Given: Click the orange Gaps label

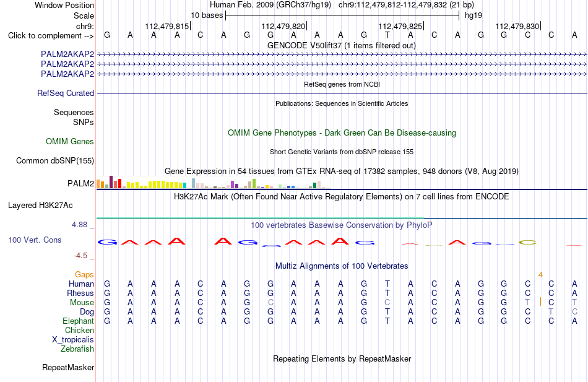Looking at the screenshot, I should (84, 275).
